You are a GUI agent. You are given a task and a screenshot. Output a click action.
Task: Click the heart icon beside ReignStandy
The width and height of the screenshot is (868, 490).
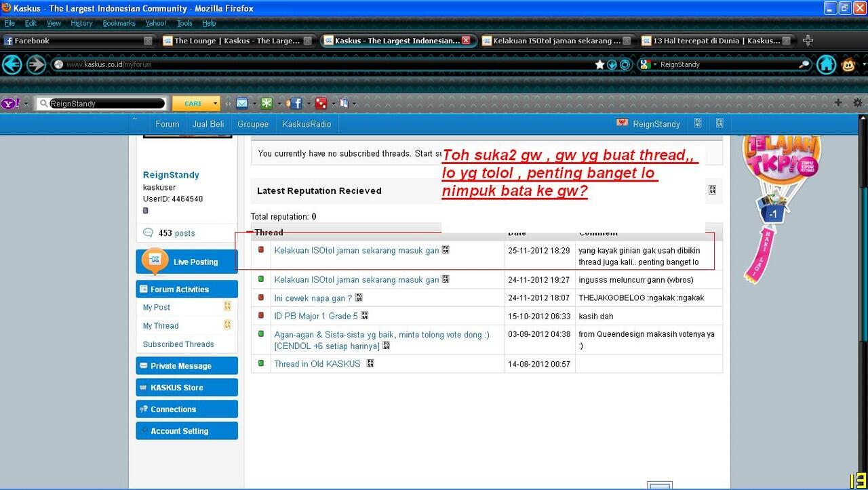(622, 123)
